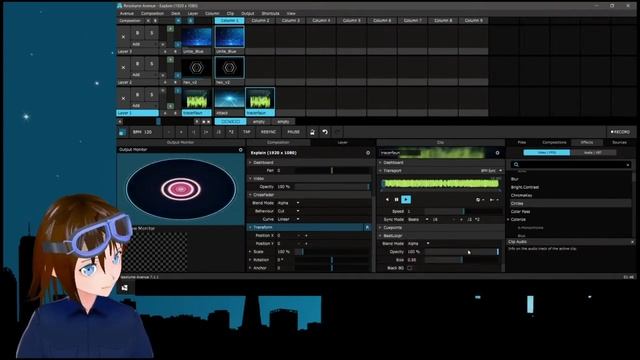
Task: Adjust clip Bias slider
Action: 463,260
